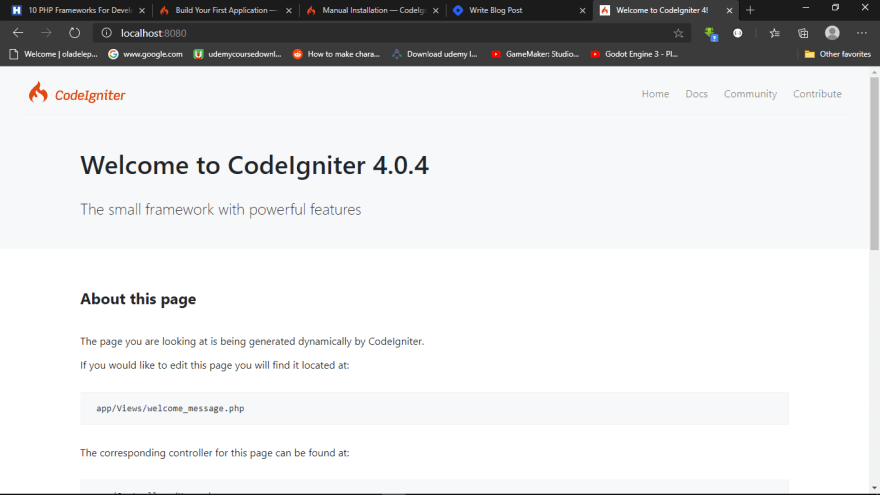880x495 pixels.
Task: Open the 'Download udemy l...' bookmark
Action: pos(435,54)
